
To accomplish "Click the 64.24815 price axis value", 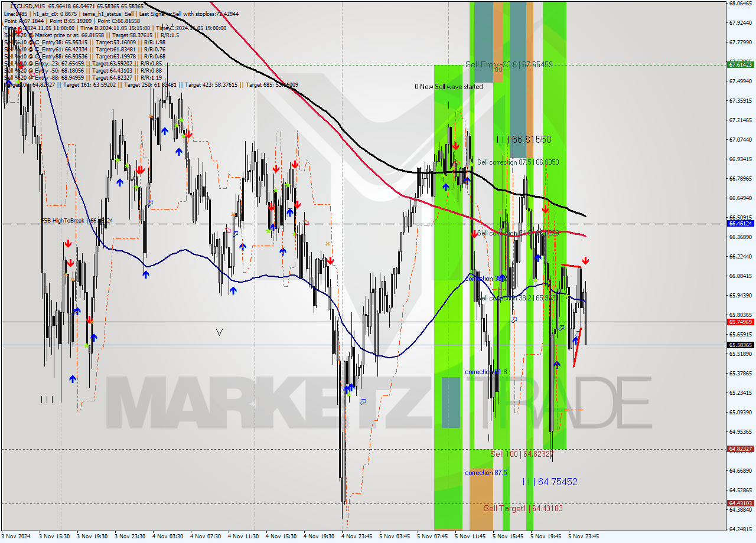I will [x=741, y=529].
